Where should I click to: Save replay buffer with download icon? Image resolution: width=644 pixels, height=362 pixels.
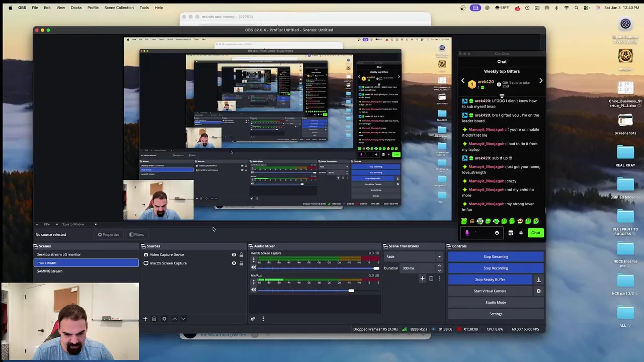point(538,280)
